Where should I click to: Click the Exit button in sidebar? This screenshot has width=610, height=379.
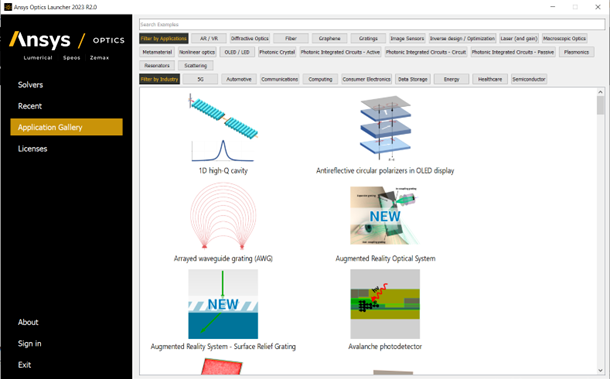tap(24, 365)
